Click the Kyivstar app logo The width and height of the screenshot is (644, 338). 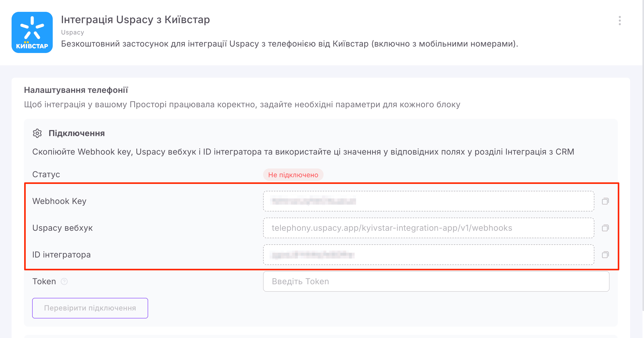pos(32,32)
